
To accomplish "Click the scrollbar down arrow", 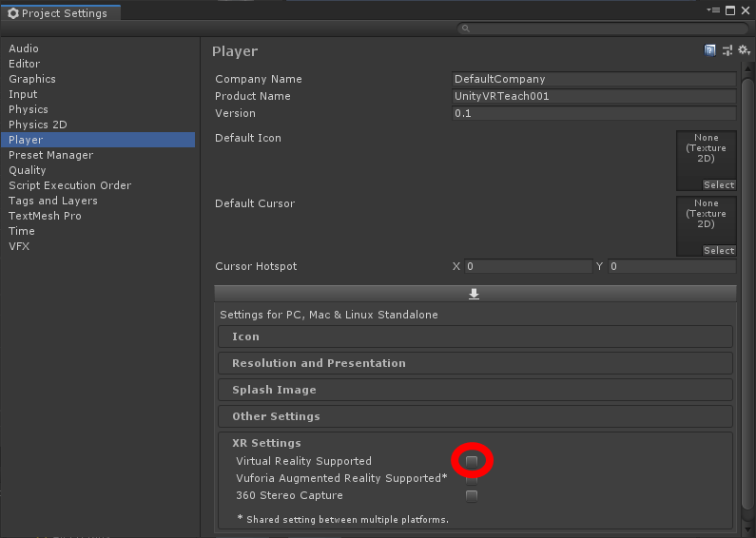I will 747,530.
